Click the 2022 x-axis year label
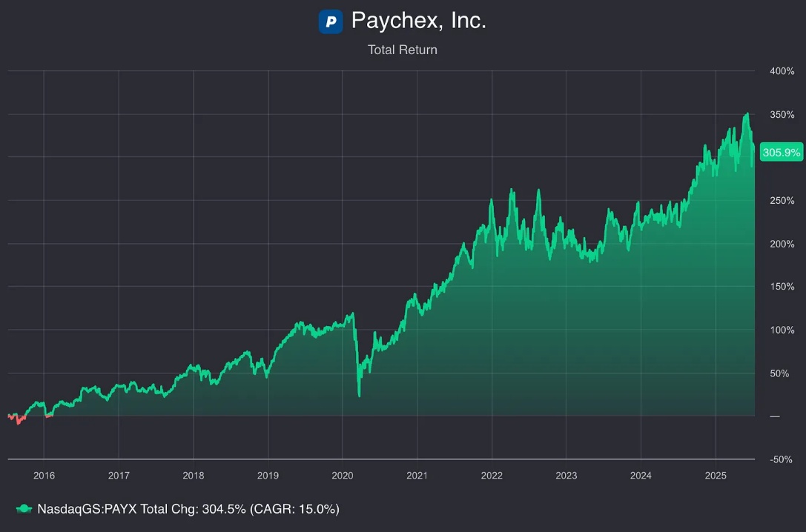806x532 pixels. [x=492, y=476]
